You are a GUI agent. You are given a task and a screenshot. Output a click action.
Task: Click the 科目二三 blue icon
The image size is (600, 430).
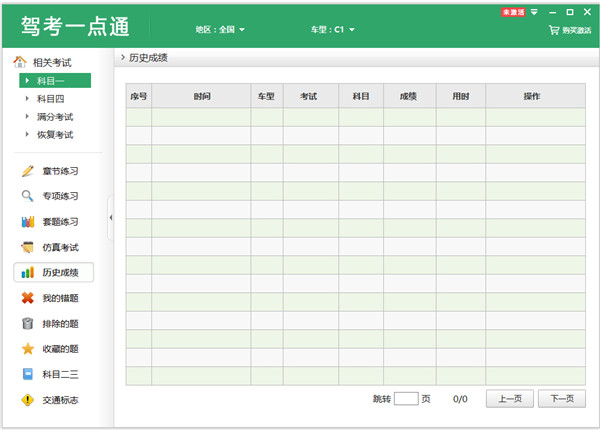pyautogui.click(x=28, y=374)
